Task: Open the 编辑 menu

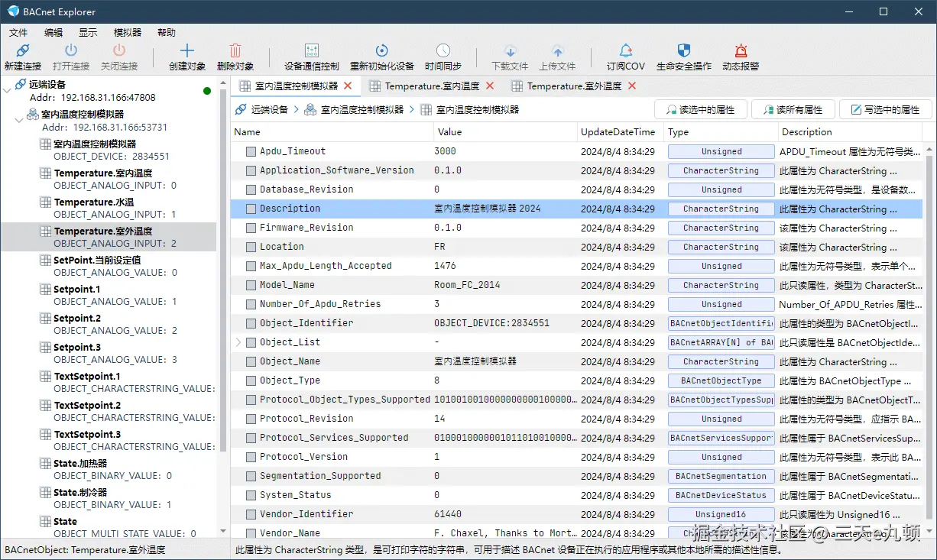Action: tap(53, 33)
